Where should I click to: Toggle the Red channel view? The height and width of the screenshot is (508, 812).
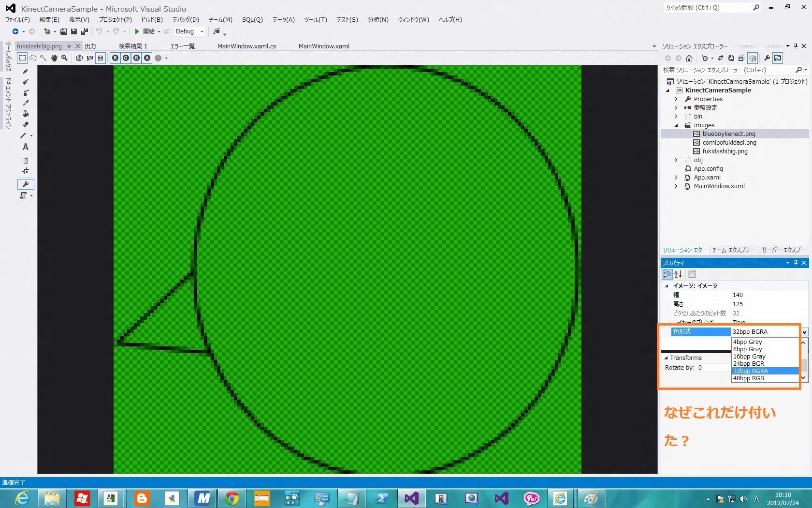115,58
